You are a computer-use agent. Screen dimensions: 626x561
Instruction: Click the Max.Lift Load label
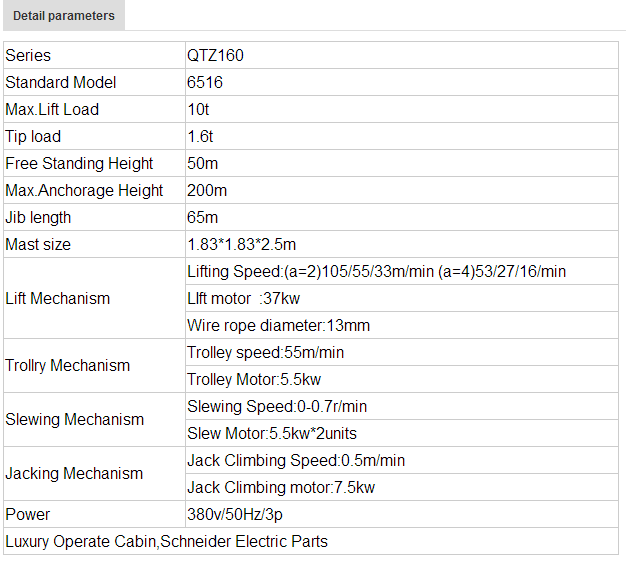[52, 109]
